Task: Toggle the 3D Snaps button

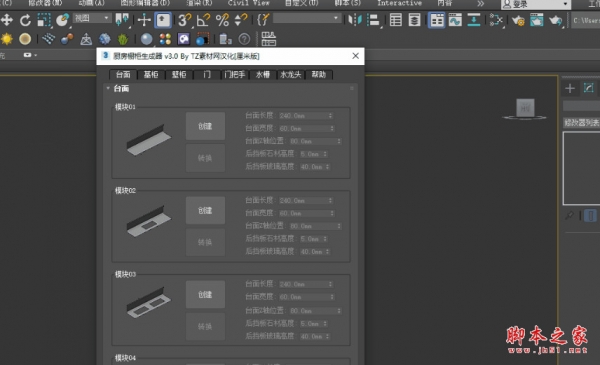Action: pos(184,20)
